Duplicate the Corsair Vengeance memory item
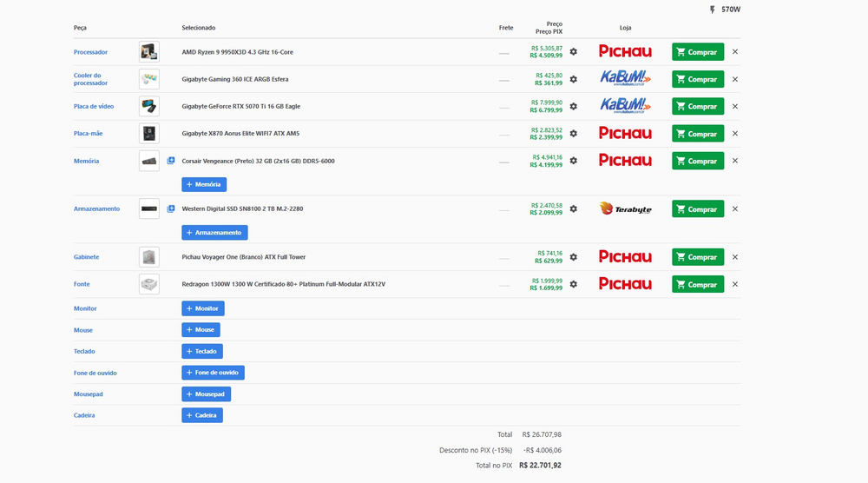Image resolution: width=868 pixels, height=483 pixels. point(171,161)
